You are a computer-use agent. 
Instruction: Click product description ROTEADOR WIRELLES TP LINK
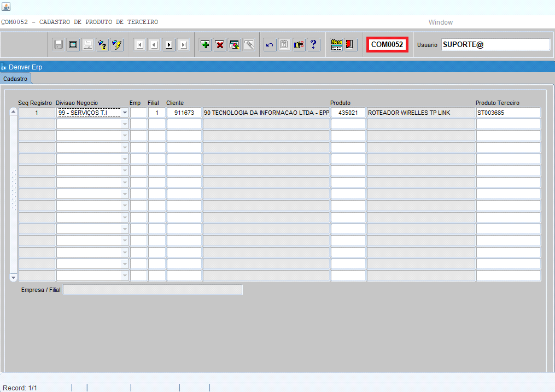click(421, 113)
